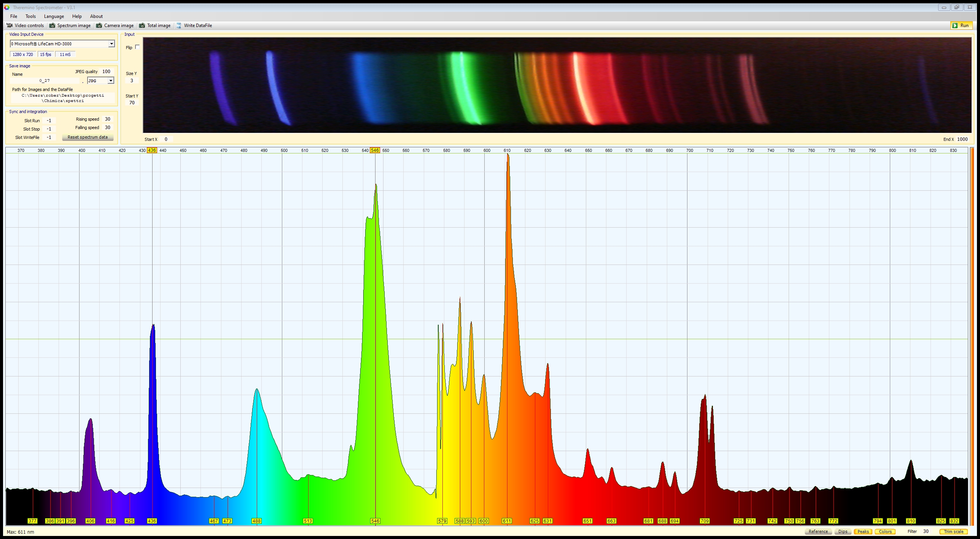Click the Theremino Spectrometer title bar icon
This screenshot has height=539, width=980.
click(6, 7)
